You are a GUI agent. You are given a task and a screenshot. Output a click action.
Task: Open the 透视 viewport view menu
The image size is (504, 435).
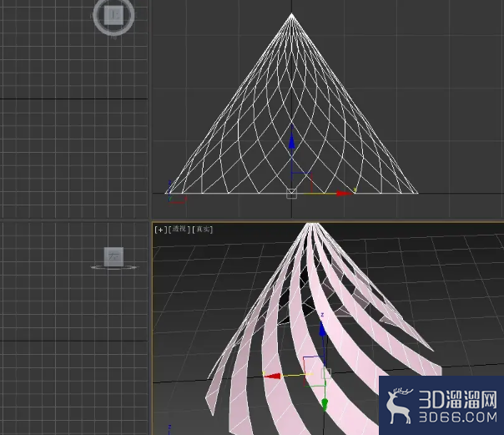pyautogui.click(x=179, y=230)
